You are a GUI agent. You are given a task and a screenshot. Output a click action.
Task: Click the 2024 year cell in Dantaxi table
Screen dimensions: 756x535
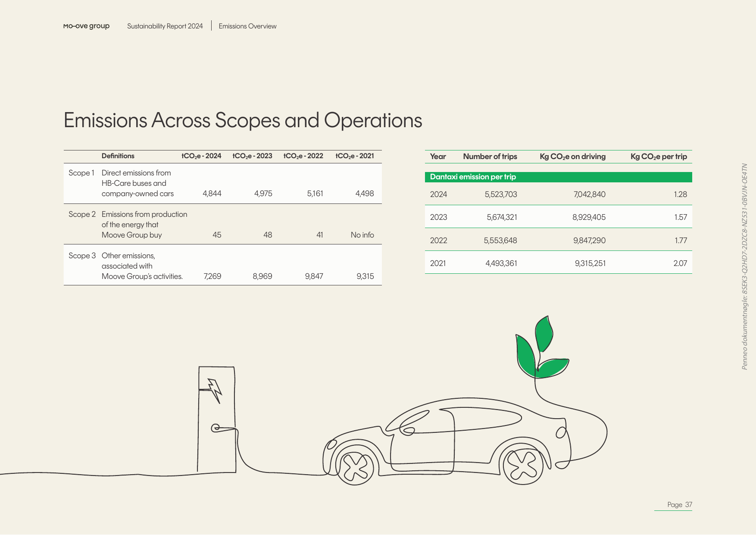(438, 194)
